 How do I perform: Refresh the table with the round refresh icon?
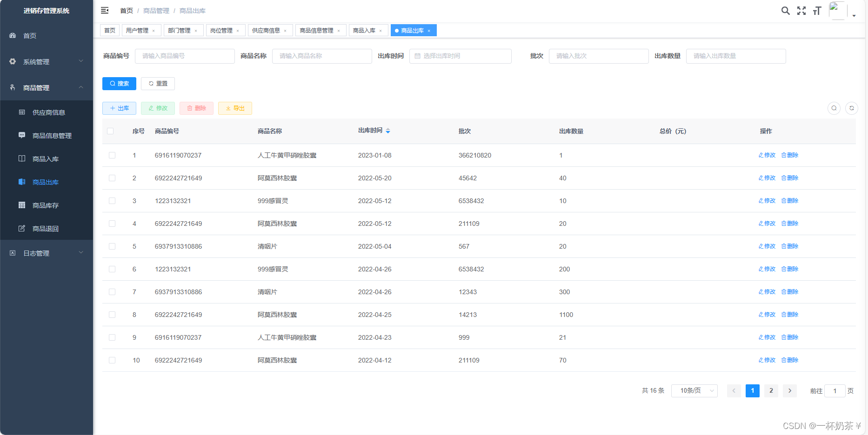point(852,108)
